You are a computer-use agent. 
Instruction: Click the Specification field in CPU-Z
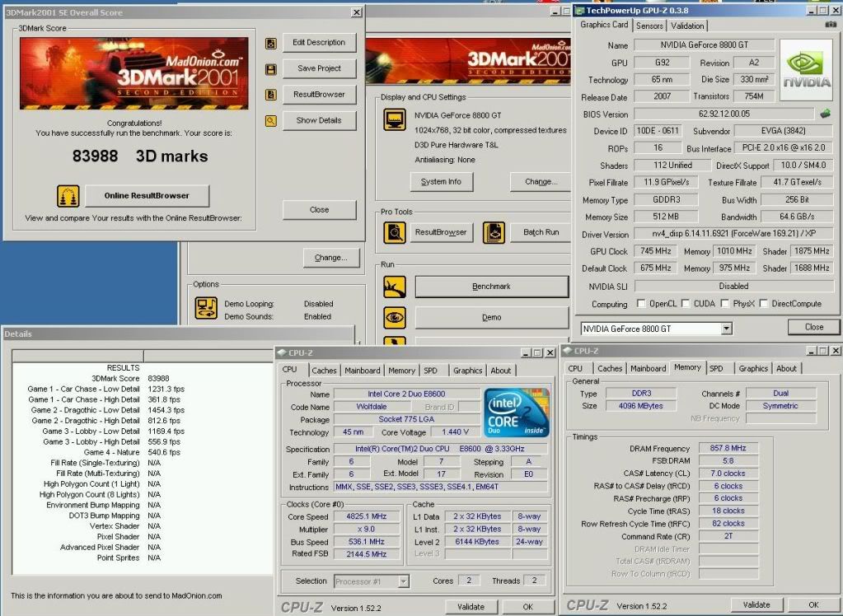click(440, 449)
